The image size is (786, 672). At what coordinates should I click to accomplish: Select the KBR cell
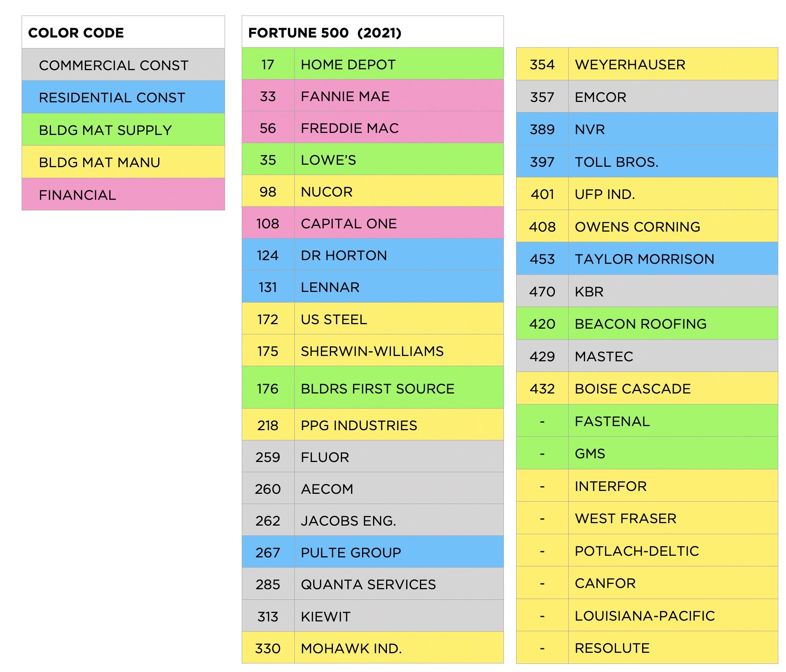coord(673,291)
